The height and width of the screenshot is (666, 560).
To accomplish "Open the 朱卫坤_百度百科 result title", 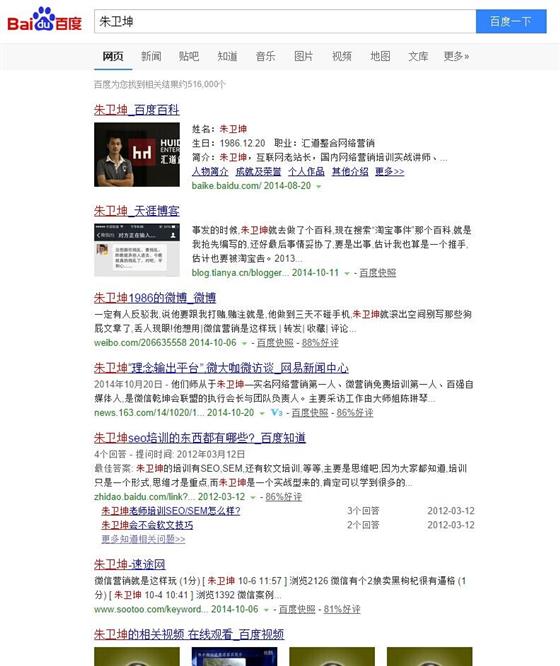I will 136,110.
